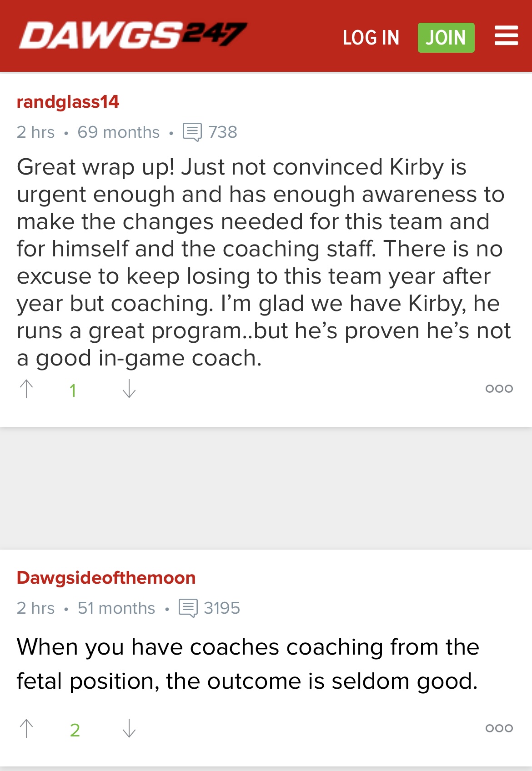Image resolution: width=532 pixels, height=771 pixels.
Task: Open randglass14's user profile
Action: pos(68,102)
